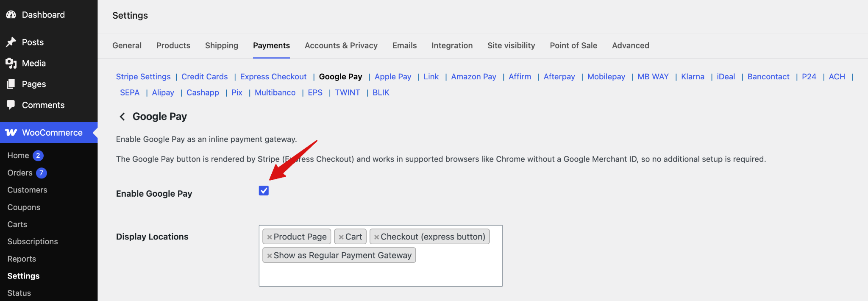The width and height of the screenshot is (868, 301).
Task: Open the Afterpay section link
Action: pyautogui.click(x=559, y=77)
